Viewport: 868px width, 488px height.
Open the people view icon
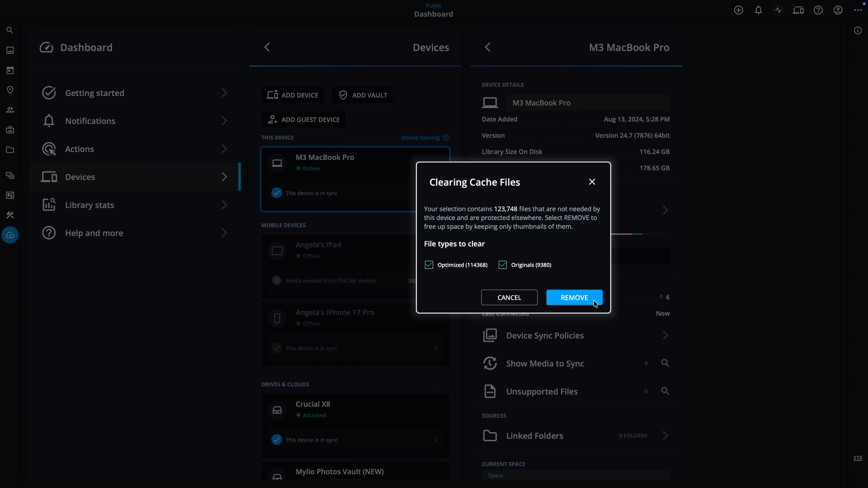click(x=10, y=110)
